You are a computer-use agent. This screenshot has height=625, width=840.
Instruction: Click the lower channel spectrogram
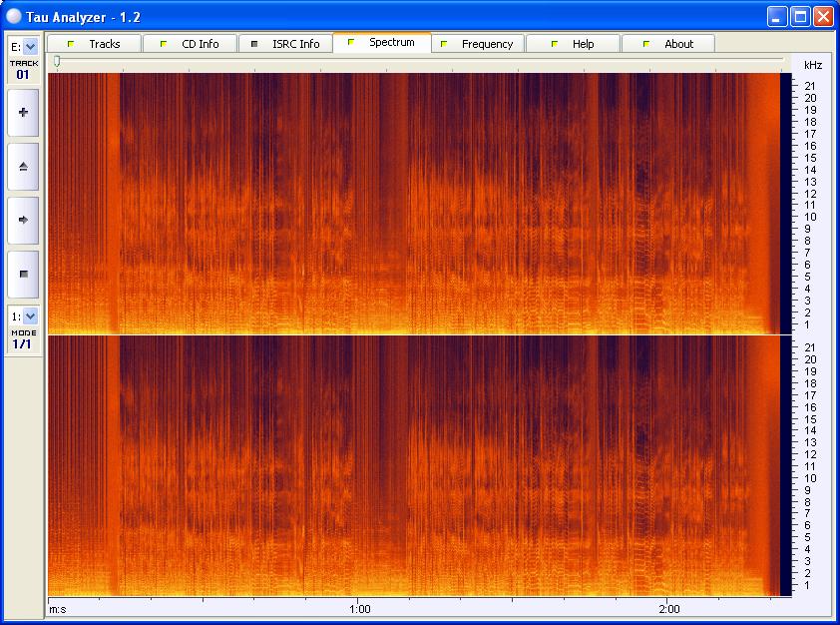pyautogui.click(x=414, y=464)
